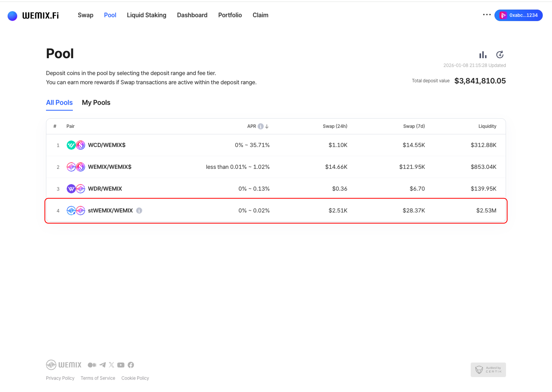Viewport: 552px width, 392px height.
Task: Open the Facebook footer icon
Action: 131,365
